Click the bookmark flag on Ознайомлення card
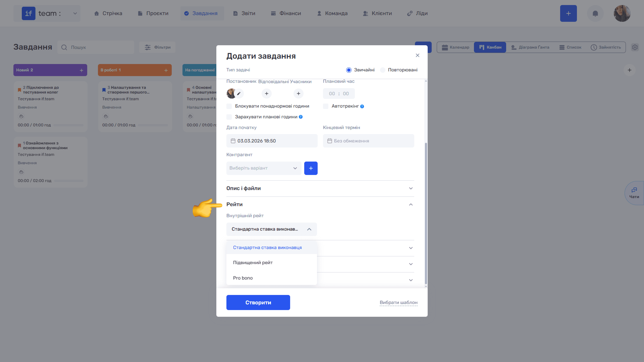This screenshot has height=362, width=644. (x=19, y=145)
